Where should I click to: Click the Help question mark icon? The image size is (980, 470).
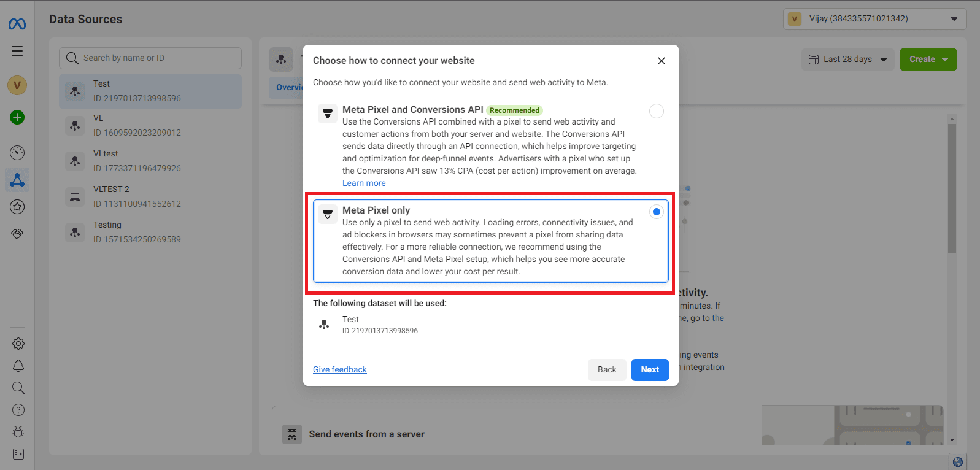click(x=18, y=410)
